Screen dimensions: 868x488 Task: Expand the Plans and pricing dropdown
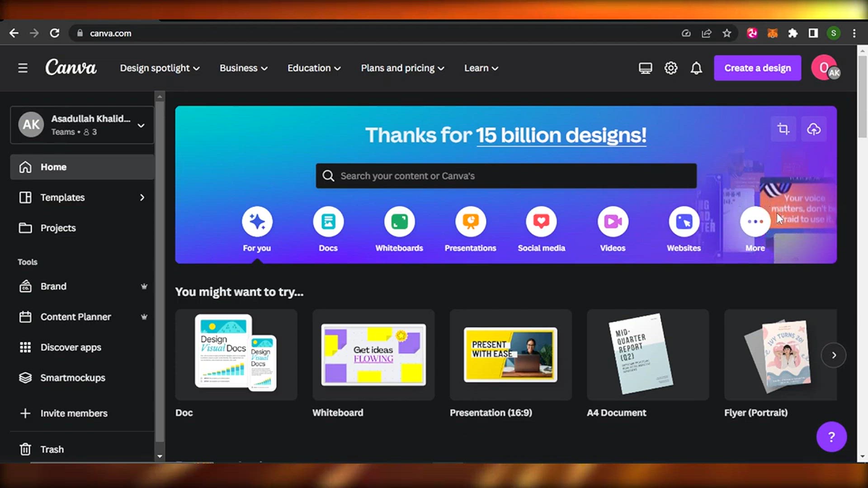click(x=402, y=68)
